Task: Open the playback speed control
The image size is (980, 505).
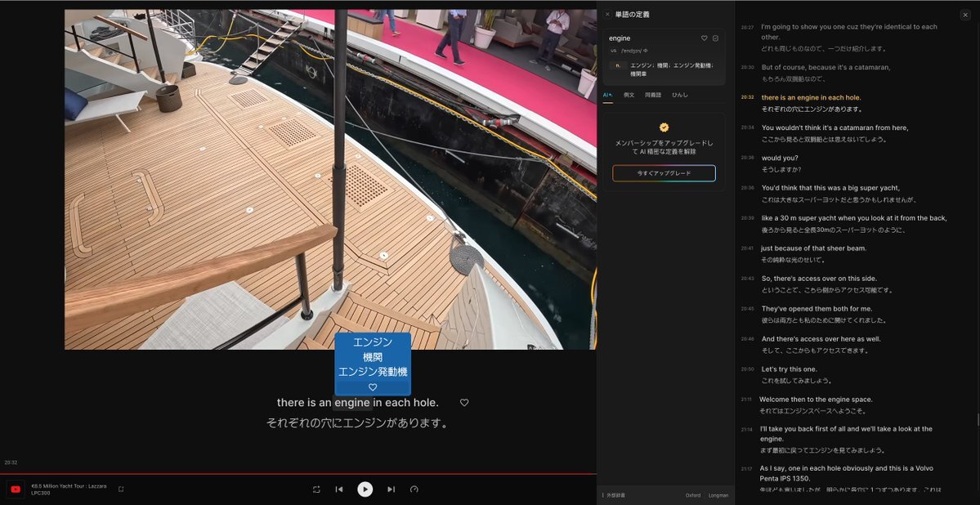Action: [414, 489]
